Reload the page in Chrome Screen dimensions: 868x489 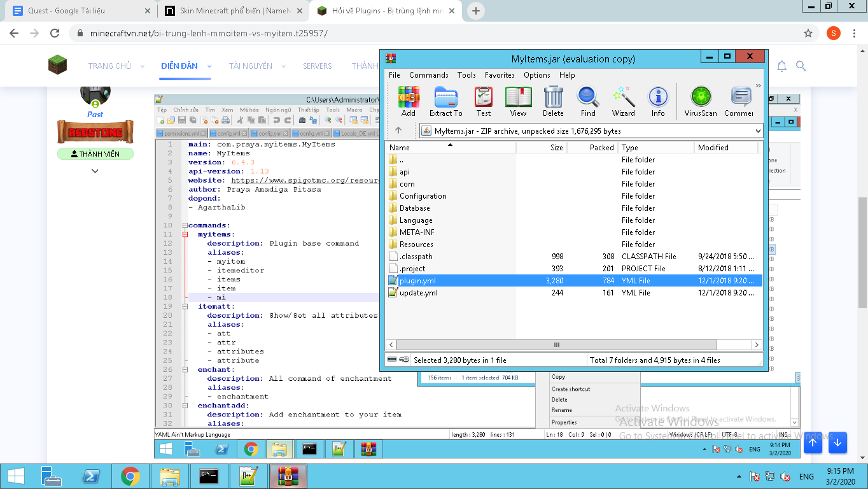tap(55, 33)
